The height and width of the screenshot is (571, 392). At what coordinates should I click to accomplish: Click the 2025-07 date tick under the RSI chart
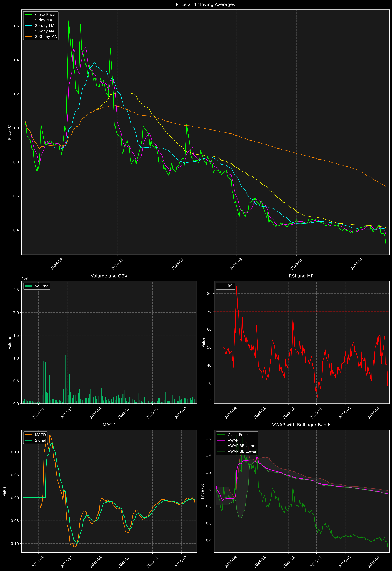374,413
